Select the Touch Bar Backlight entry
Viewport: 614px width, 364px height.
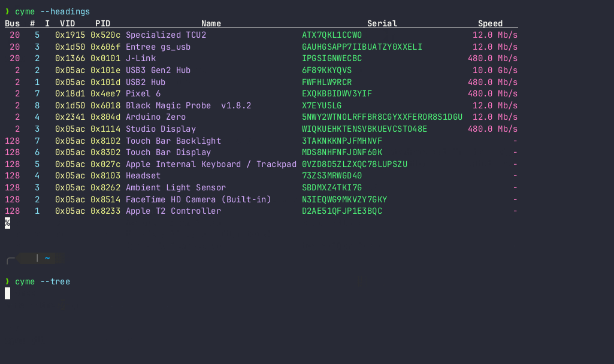pos(173,141)
